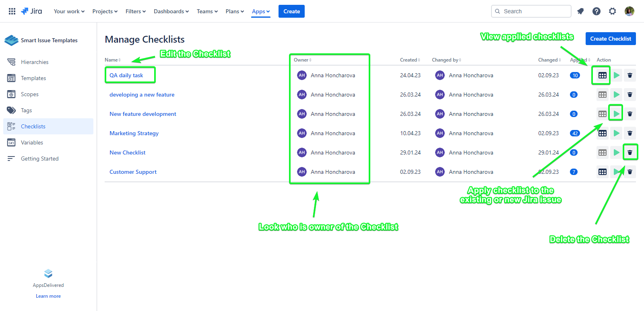
Task: Open the Jira help icon
Action: tap(597, 11)
